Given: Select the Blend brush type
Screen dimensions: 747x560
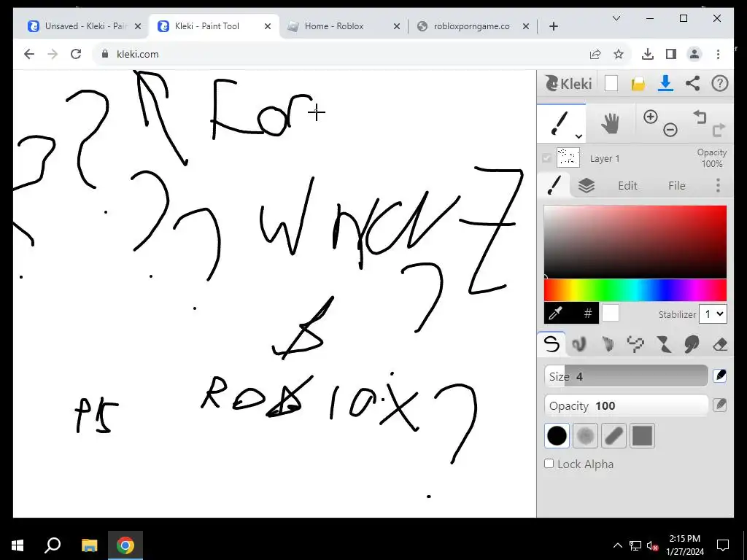Looking at the screenshot, I should pyautogui.click(x=579, y=344).
